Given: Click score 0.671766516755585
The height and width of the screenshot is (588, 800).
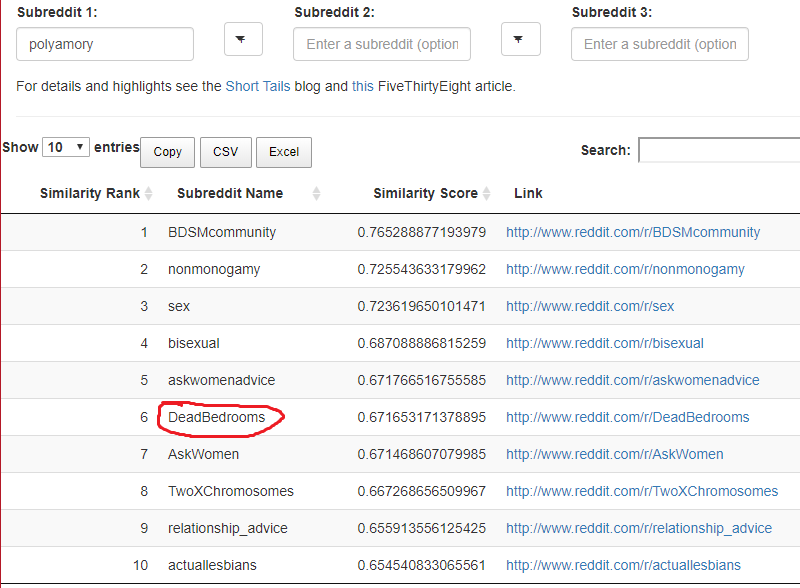Looking at the screenshot, I should 421,380.
